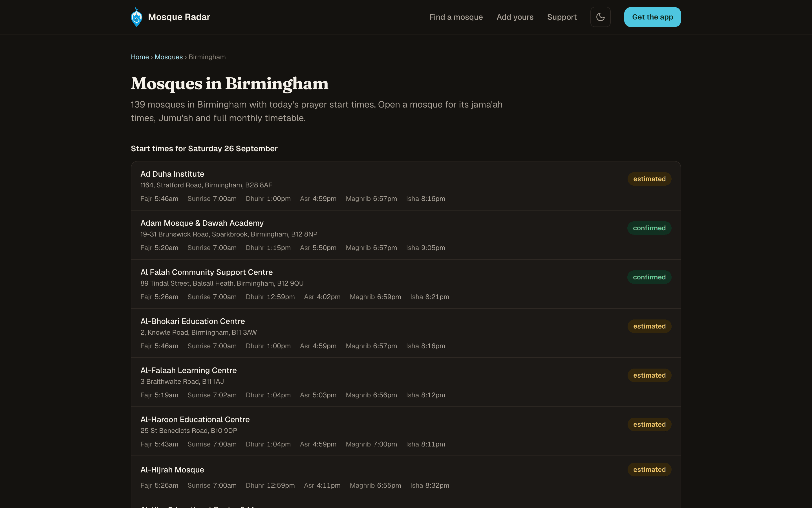Click the Mosque Radar logo icon
The image size is (812, 508).
click(136, 17)
